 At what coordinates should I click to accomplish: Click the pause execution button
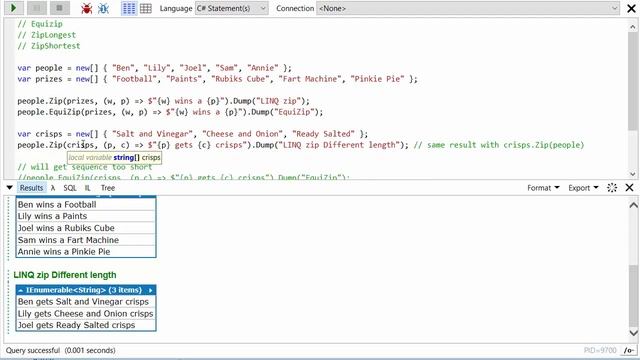coord(37,8)
